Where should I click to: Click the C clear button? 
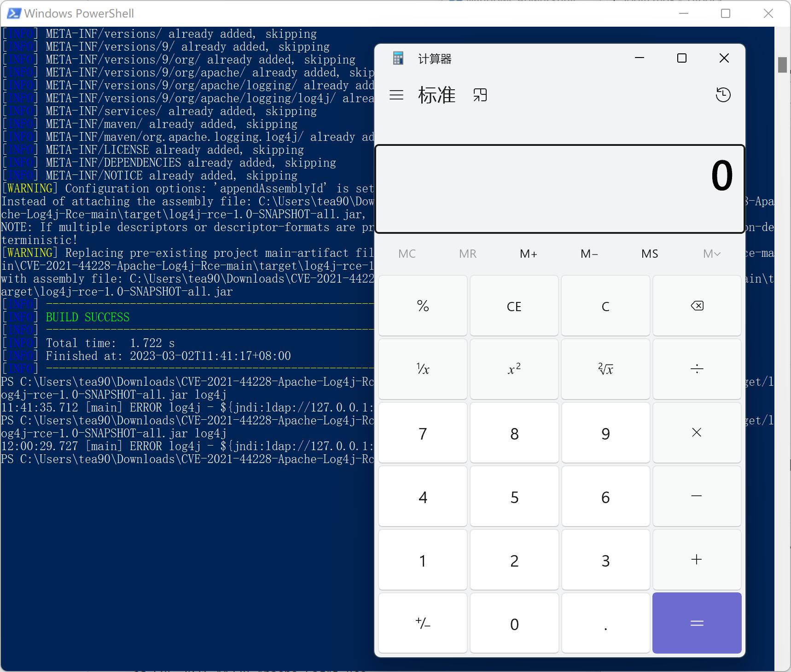point(605,306)
